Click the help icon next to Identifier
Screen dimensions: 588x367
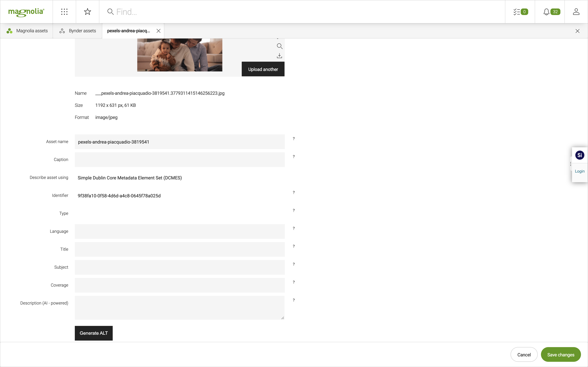coord(293,192)
